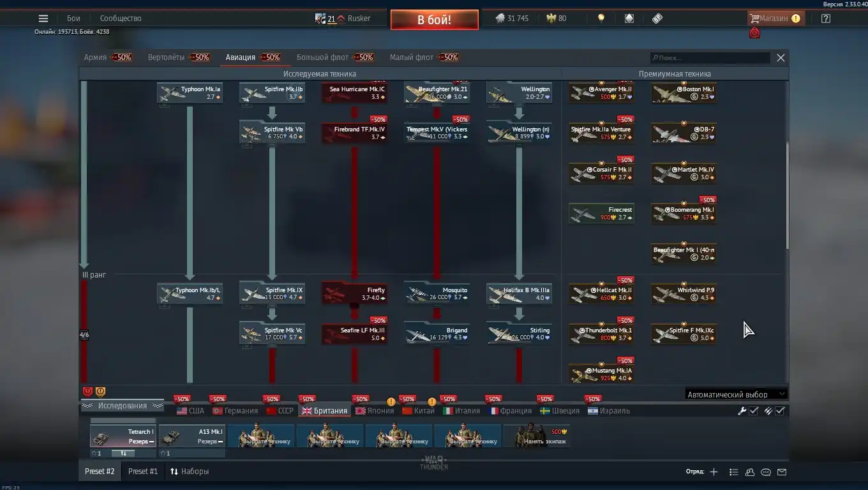Open the main hamburger menu
The width and height of the screenshot is (868, 490).
pos(43,19)
